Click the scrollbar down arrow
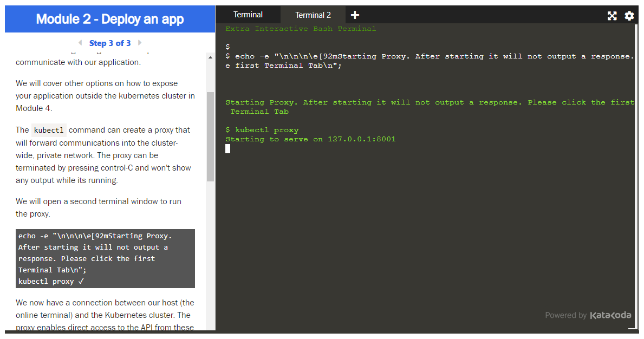Viewport: 644px width, 339px height. (210, 327)
